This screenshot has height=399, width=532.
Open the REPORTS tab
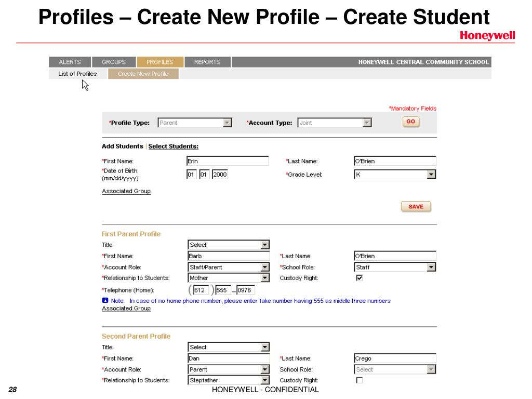tap(207, 62)
